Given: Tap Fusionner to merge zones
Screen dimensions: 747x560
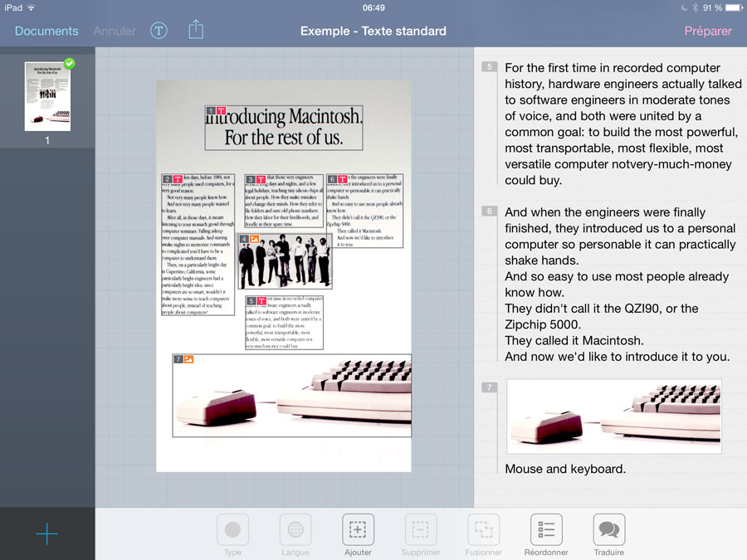Looking at the screenshot, I should click(x=484, y=535).
